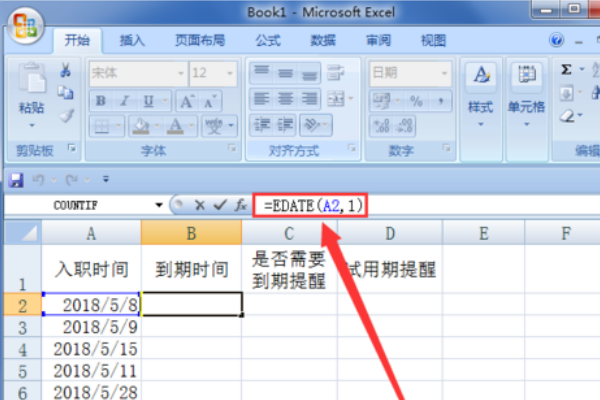Open the underline style dropdown arrow

(x=165, y=101)
